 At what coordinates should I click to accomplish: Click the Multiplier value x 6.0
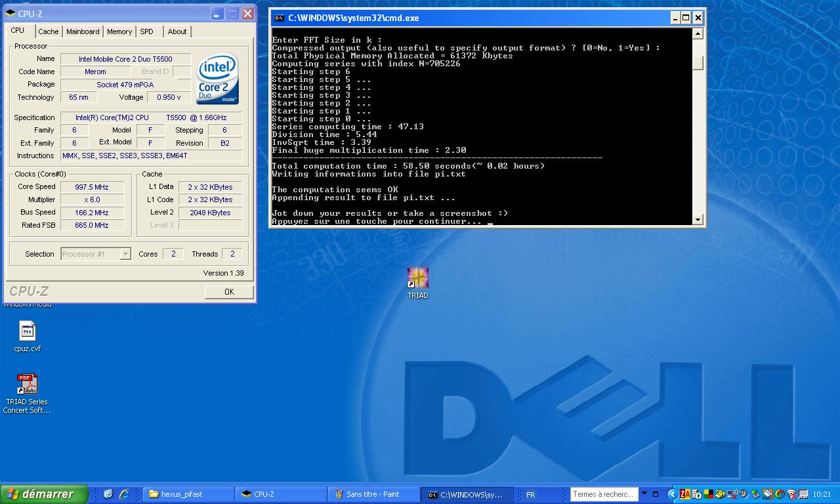click(x=92, y=199)
